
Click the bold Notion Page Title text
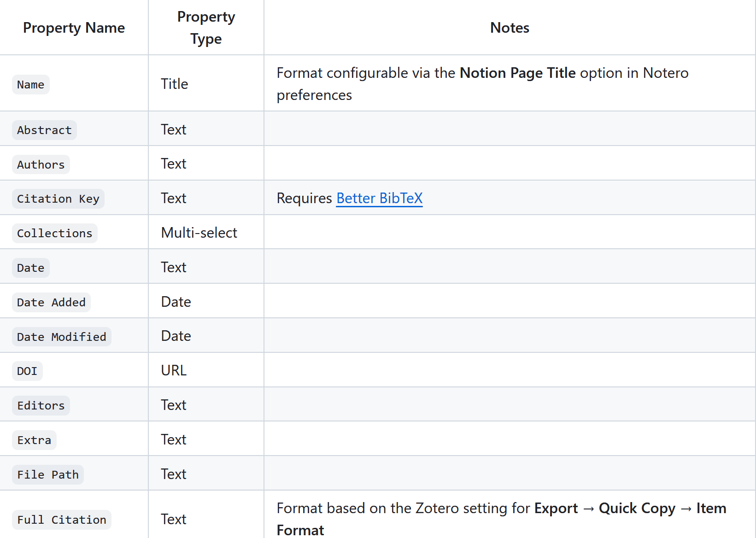[x=518, y=73]
